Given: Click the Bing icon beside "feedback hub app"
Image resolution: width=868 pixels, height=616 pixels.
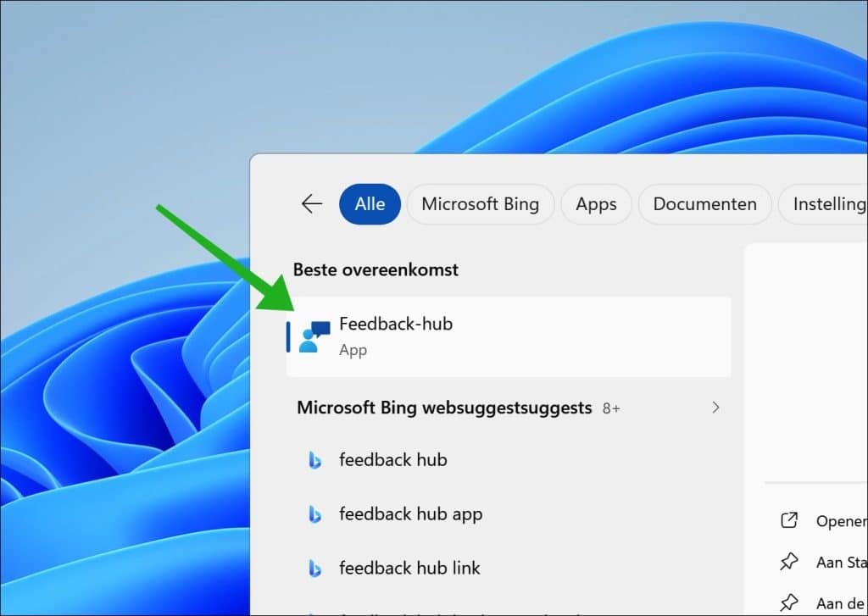Looking at the screenshot, I should [x=315, y=514].
